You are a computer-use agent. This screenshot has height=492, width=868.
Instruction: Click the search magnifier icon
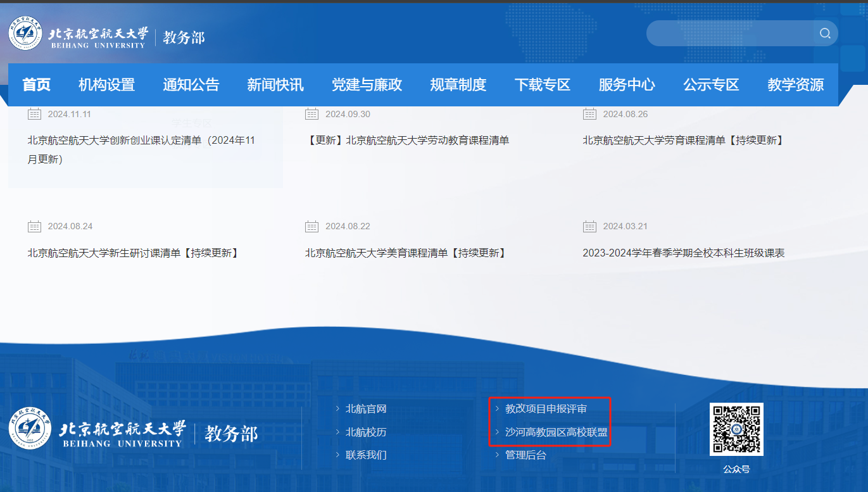[825, 34]
